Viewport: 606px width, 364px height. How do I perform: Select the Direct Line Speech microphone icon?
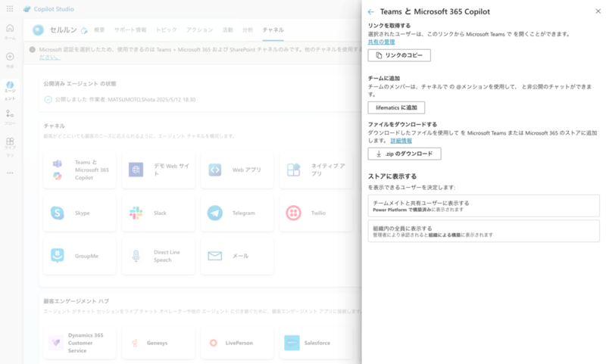click(136, 256)
